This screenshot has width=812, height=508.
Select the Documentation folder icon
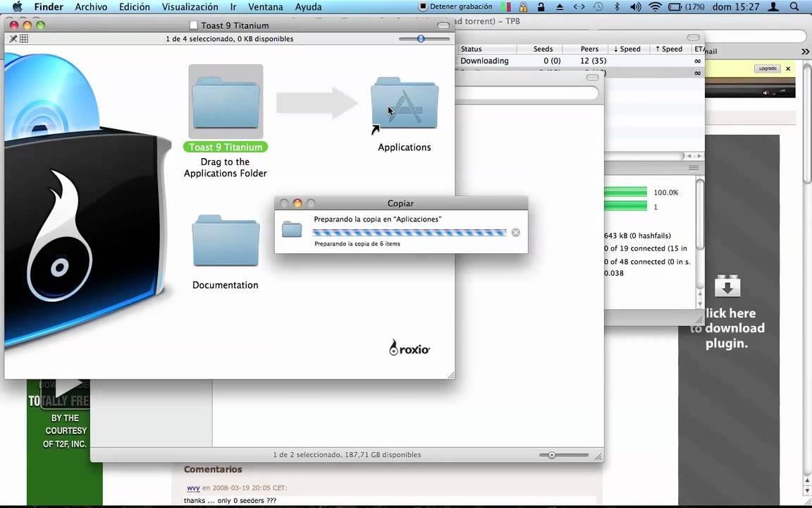tap(226, 241)
